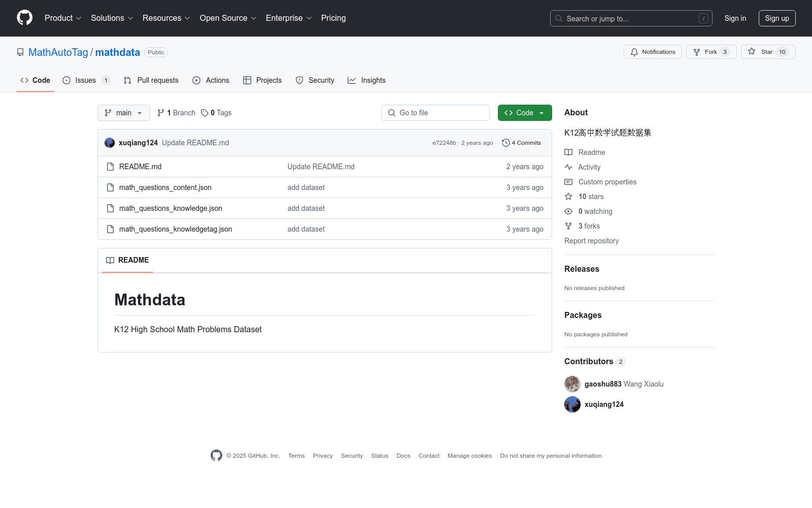Star the mathdata repository
Screen dimensions: 812x508
tap(768, 52)
